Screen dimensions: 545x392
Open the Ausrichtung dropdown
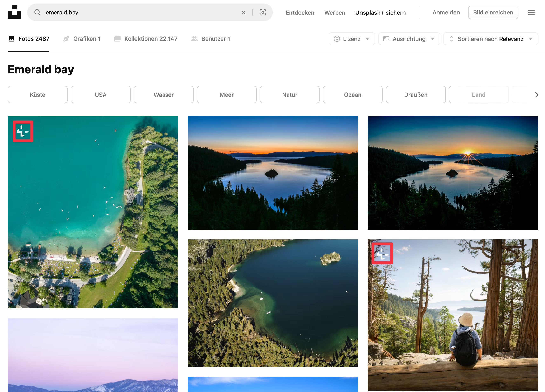(x=409, y=39)
